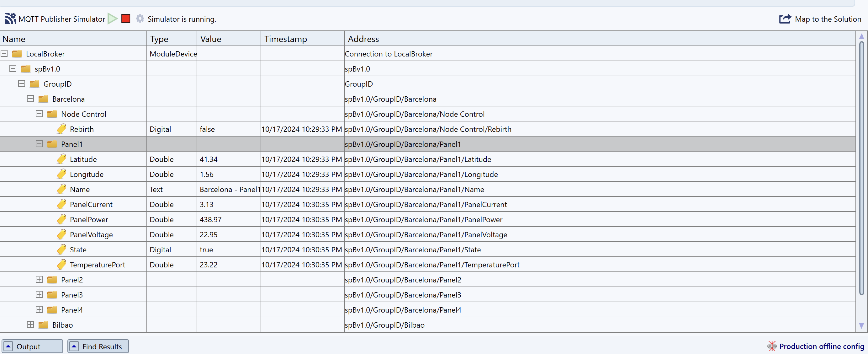The width and height of the screenshot is (868, 354).
Task: Click the PanelPower tag icon
Action: (x=61, y=219)
